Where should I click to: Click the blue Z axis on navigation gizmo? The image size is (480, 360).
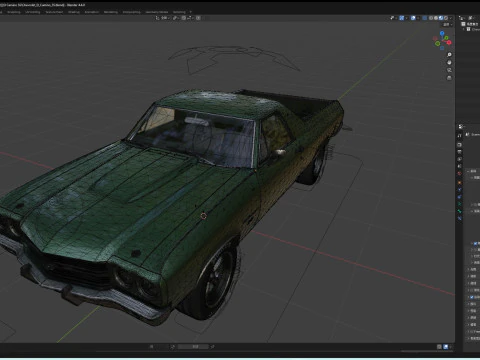[442, 33]
